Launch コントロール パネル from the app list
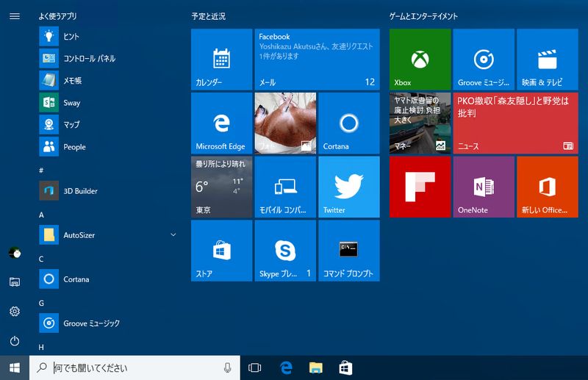 coord(109,59)
